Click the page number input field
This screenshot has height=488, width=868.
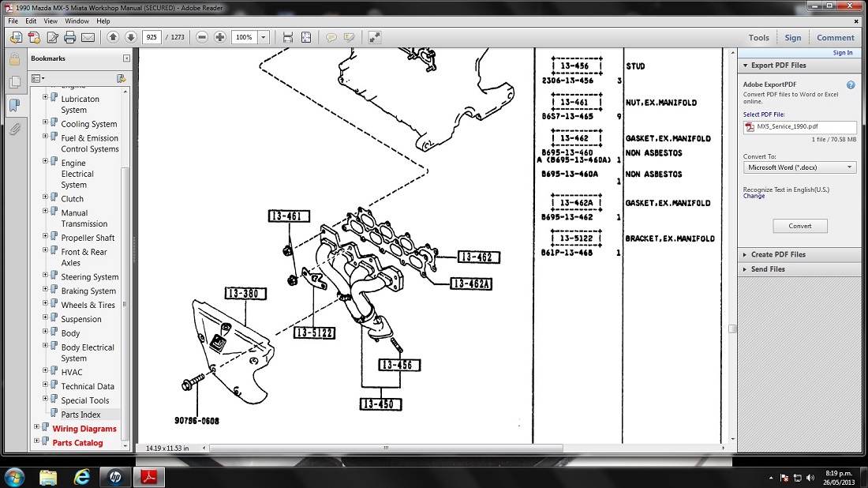point(152,37)
